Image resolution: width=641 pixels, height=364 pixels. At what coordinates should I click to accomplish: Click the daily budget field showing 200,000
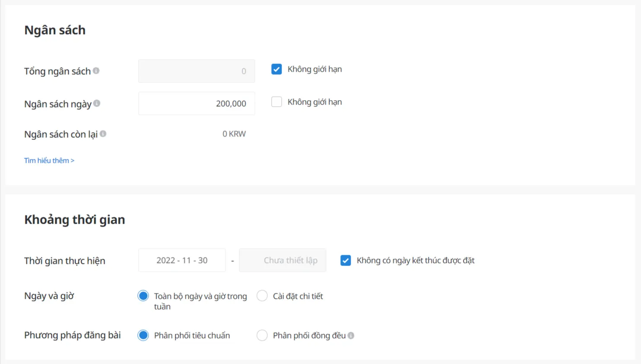[197, 104]
